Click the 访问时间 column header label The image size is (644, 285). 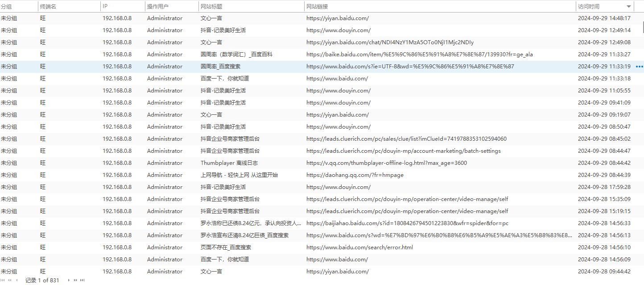589,6
